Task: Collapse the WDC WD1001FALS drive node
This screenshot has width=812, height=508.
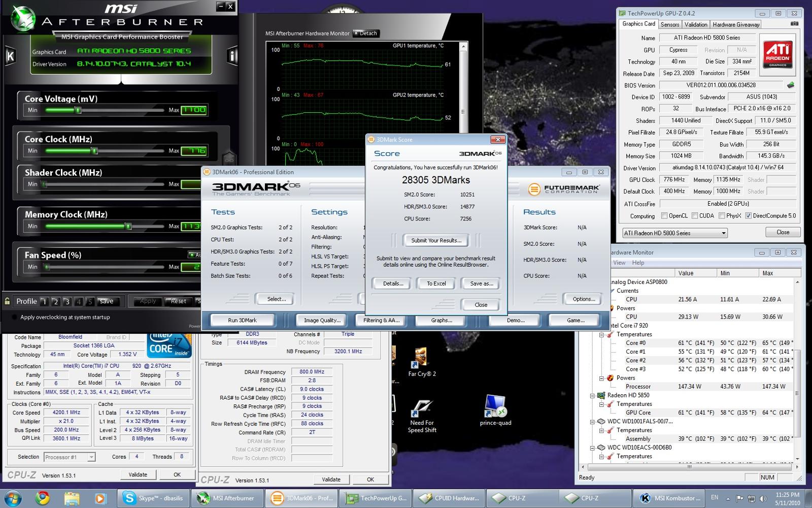Action: pos(592,422)
